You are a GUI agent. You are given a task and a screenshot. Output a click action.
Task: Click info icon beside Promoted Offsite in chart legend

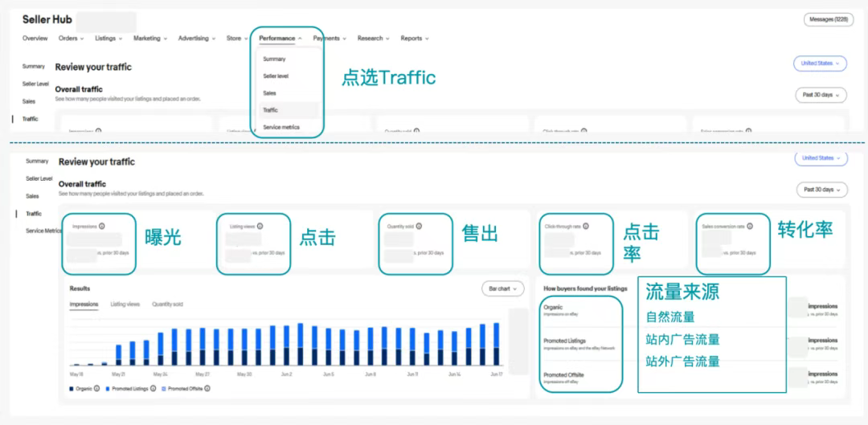[207, 389]
